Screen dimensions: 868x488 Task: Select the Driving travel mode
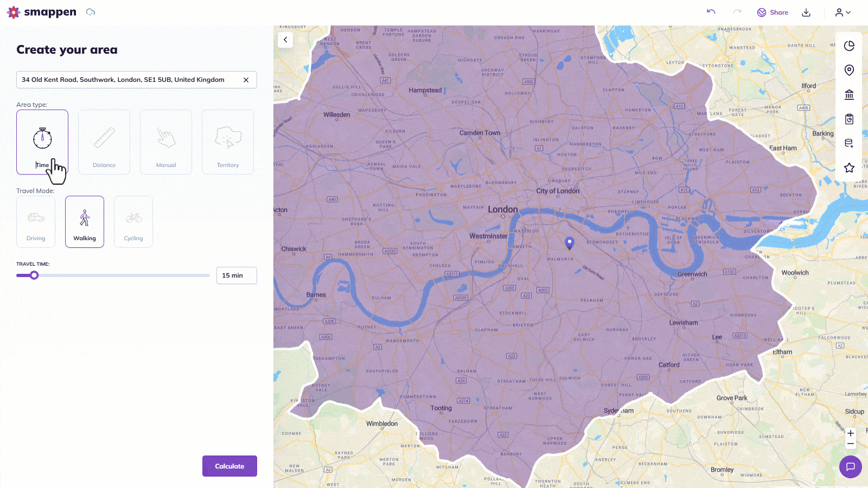(x=36, y=222)
